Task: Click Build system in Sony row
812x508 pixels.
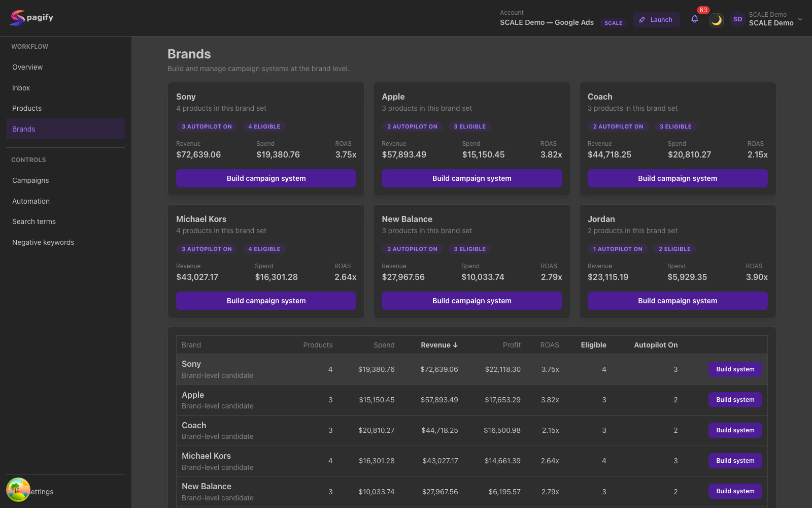Action: (735, 369)
